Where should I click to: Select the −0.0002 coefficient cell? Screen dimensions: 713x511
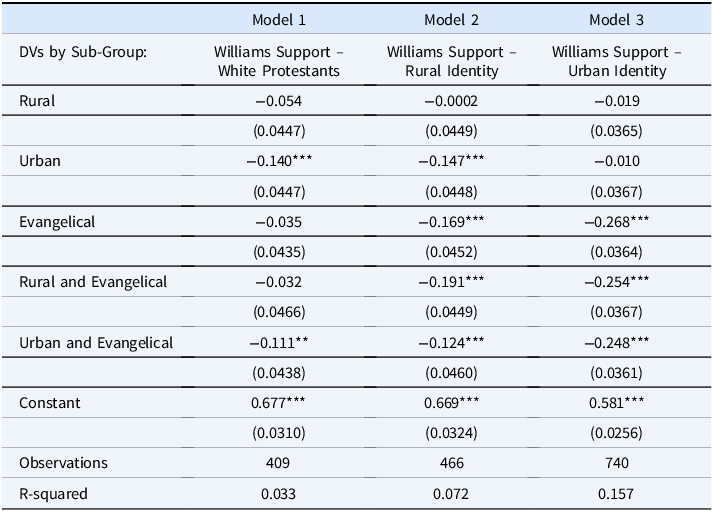tap(451, 101)
